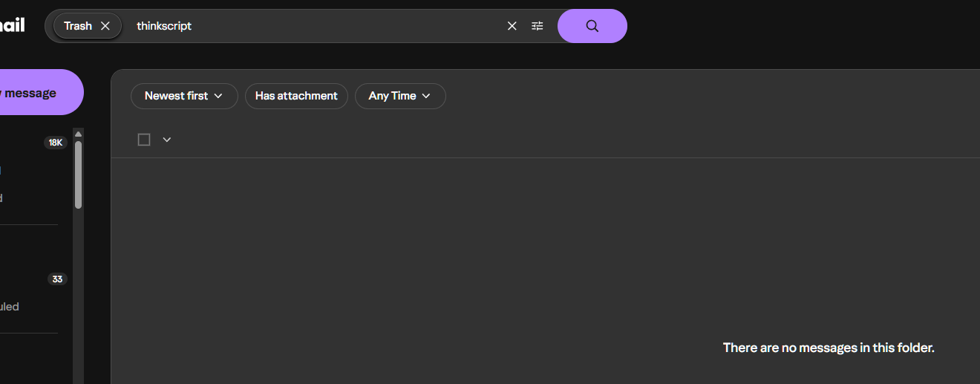This screenshot has height=384, width=980.
Task: Select the Trash search scope label
Action: coord(77,26)
